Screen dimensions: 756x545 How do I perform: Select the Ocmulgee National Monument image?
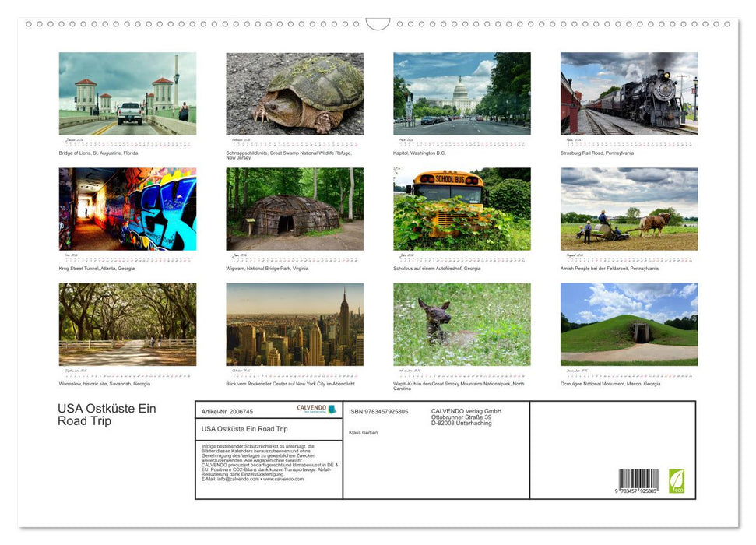[628, 324]
